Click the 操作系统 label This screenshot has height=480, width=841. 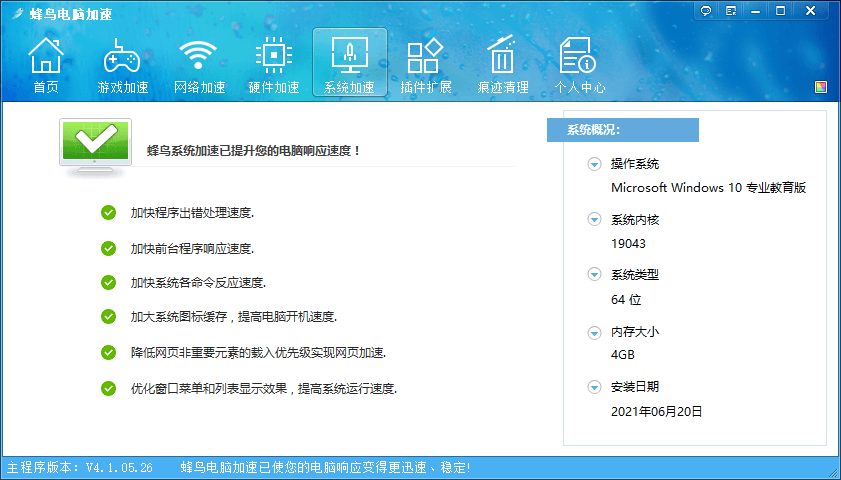pos(635,164)
